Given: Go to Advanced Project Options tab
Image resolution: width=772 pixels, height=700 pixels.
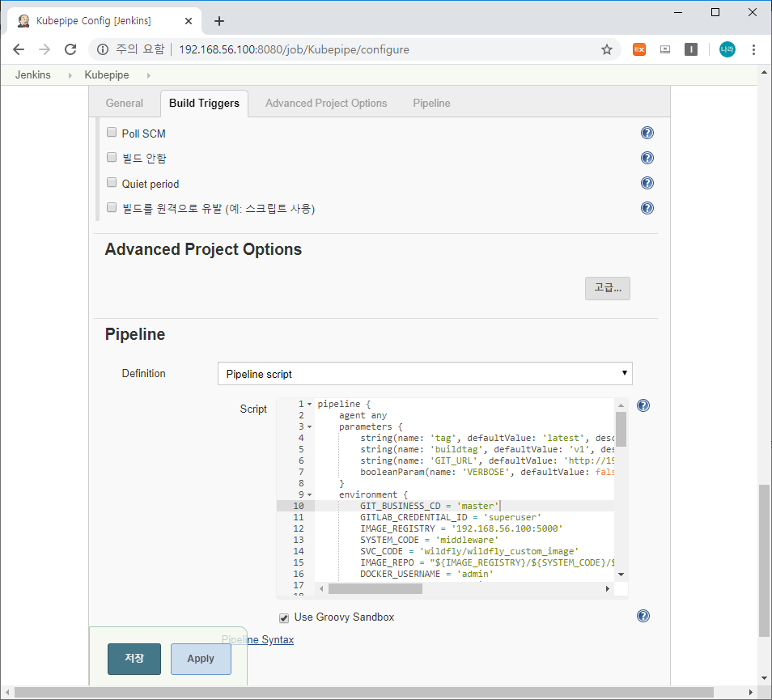Looking at the screenshot, I should click(326, 104).
